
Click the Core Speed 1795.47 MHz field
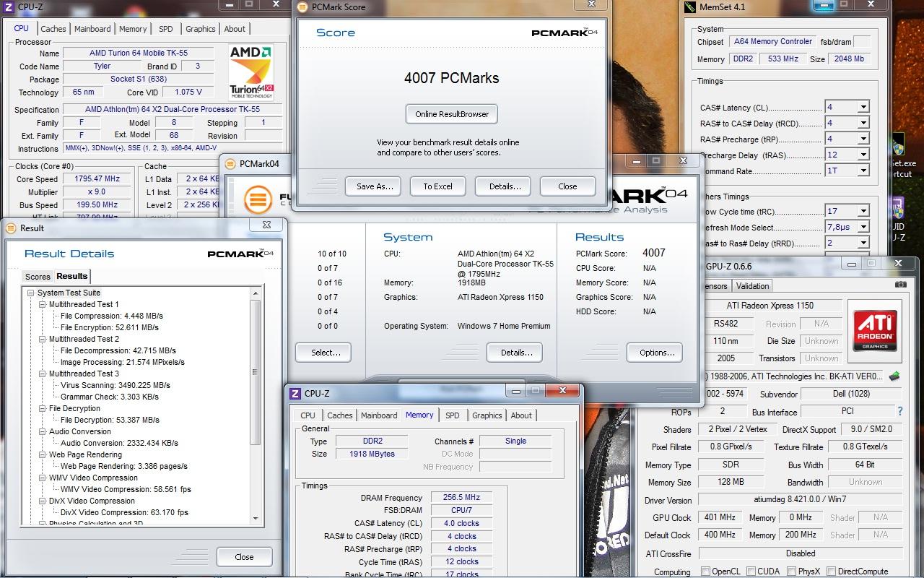(97, 179)
